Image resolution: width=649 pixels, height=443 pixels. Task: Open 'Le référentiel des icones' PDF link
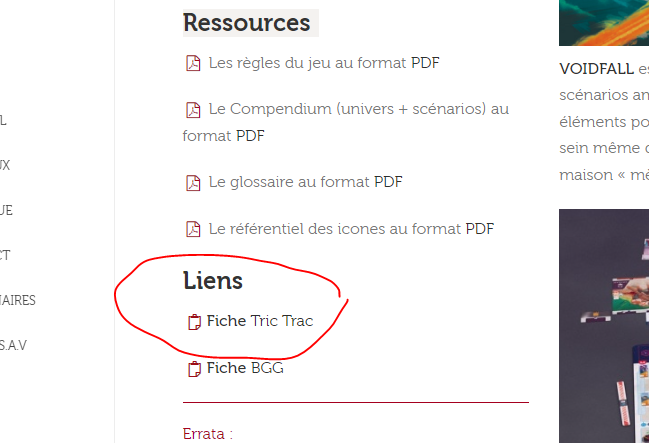(x=351, y=229)
